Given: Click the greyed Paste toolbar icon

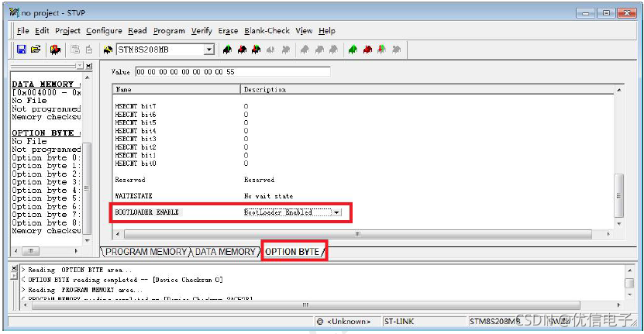Looking at the screenshot, I should pyautogui.click(x=90, y=50).
